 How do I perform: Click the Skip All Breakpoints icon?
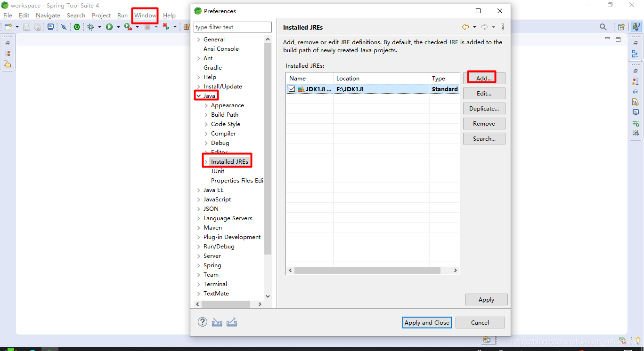point(64,27)
